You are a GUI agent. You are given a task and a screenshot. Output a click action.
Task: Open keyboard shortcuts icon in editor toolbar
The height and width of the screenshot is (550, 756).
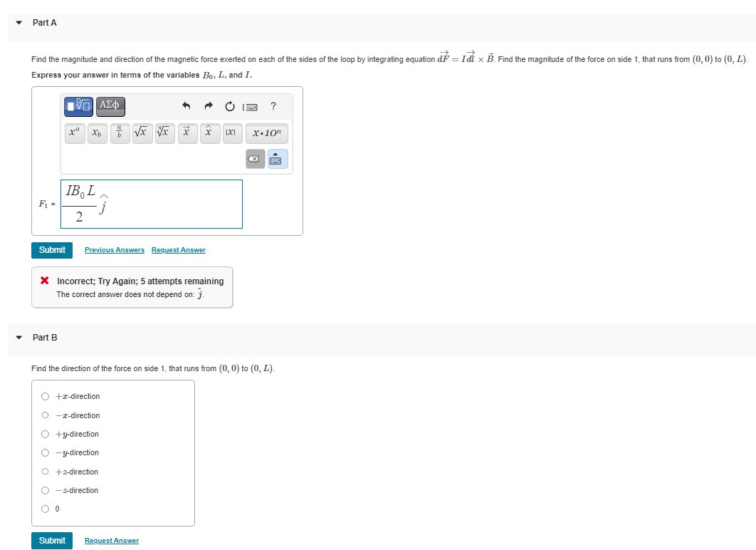(251, 107)
